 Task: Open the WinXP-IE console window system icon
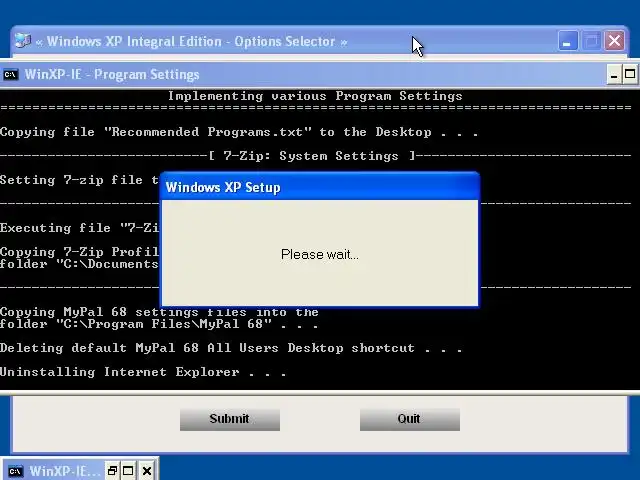(11, 75)
